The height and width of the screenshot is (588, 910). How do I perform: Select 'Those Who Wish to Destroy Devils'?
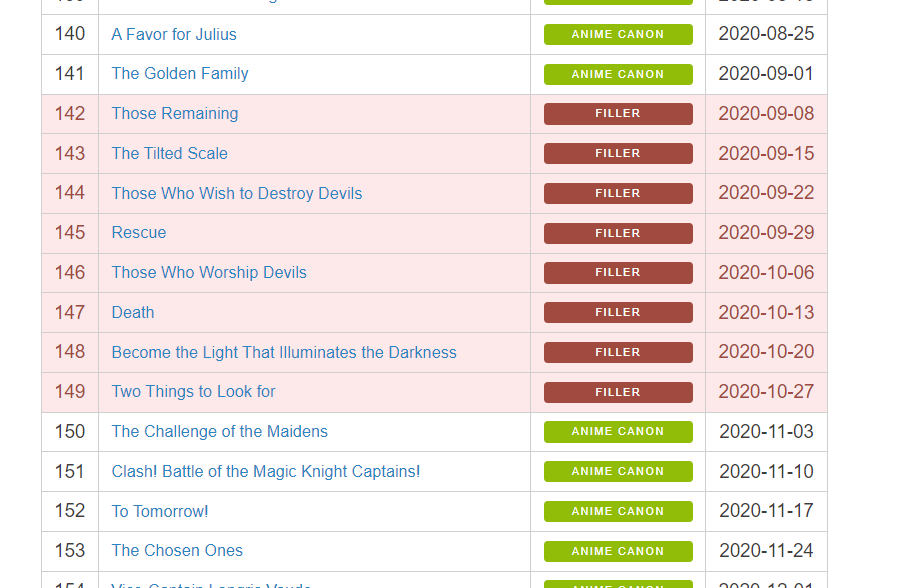pos(237,193)
